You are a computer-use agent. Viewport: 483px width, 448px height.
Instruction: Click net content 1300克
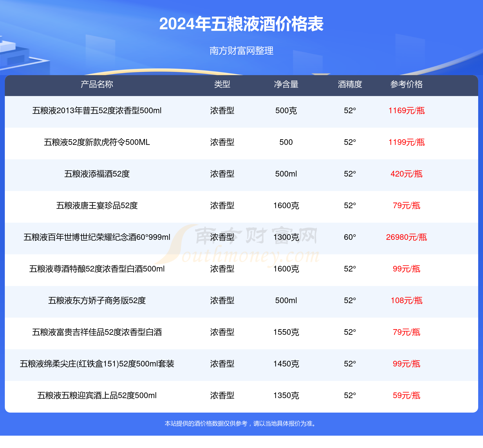286,237
